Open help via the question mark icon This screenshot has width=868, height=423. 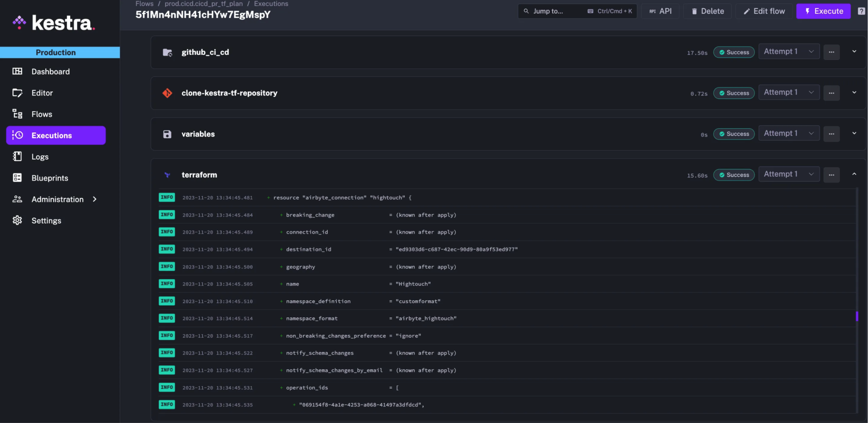[861, 11]
